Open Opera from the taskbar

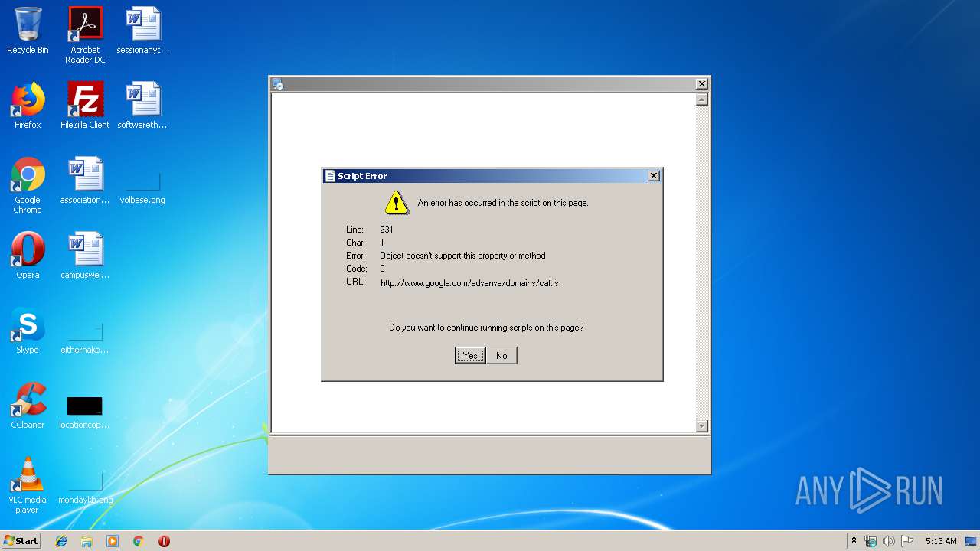click(x=164, y=541)
